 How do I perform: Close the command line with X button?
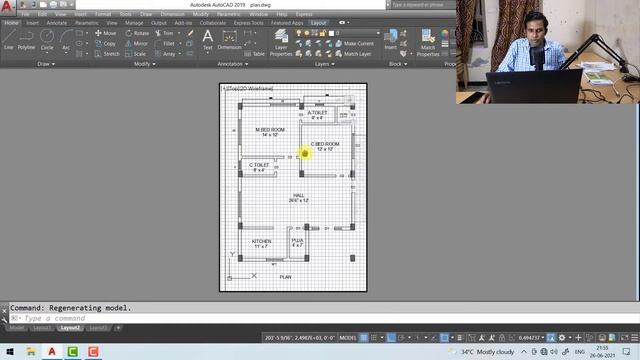(4, 311)
